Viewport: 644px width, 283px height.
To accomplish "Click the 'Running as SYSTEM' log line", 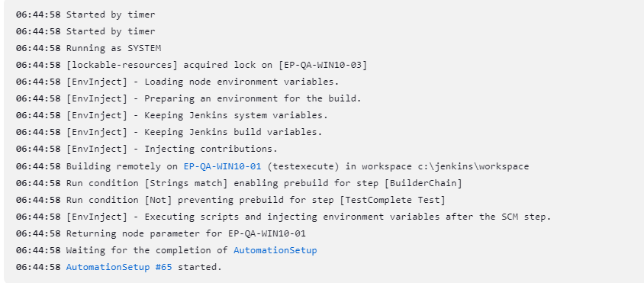I will click(x=89, y=48).
